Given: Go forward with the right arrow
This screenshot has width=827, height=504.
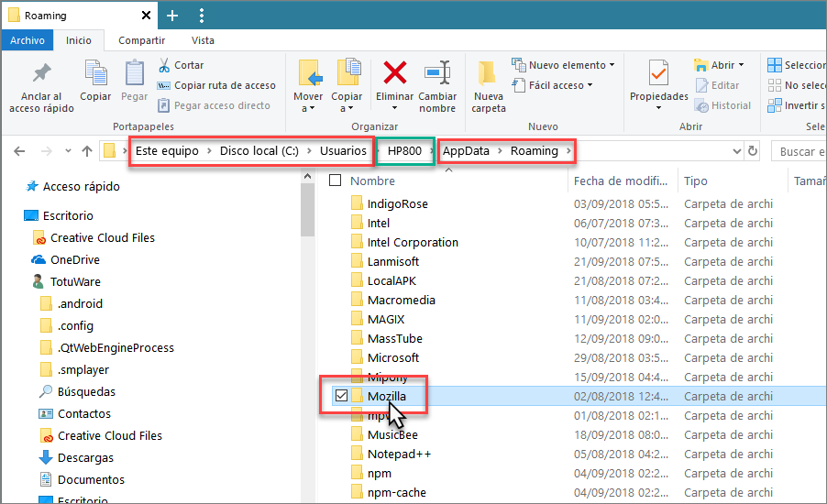Looking at the screenshot, I should [47, 151].
